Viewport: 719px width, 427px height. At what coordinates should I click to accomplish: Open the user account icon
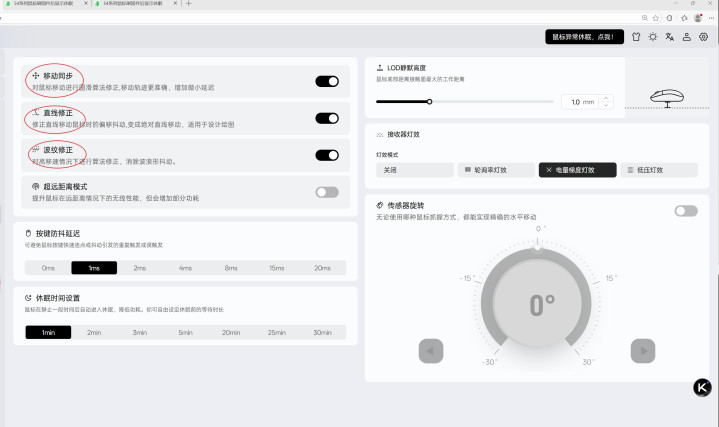(x=687, y=37)
